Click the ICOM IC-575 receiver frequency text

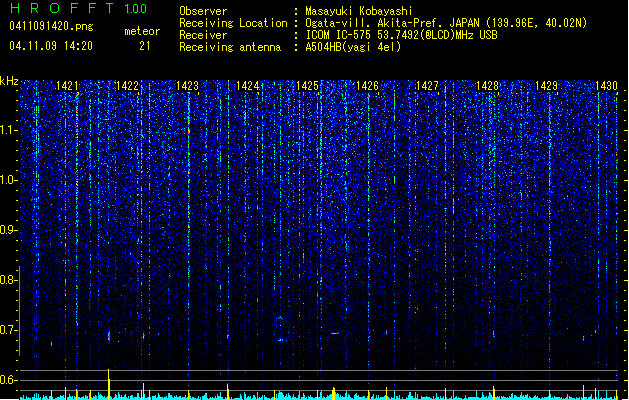(x=401, y=35)
